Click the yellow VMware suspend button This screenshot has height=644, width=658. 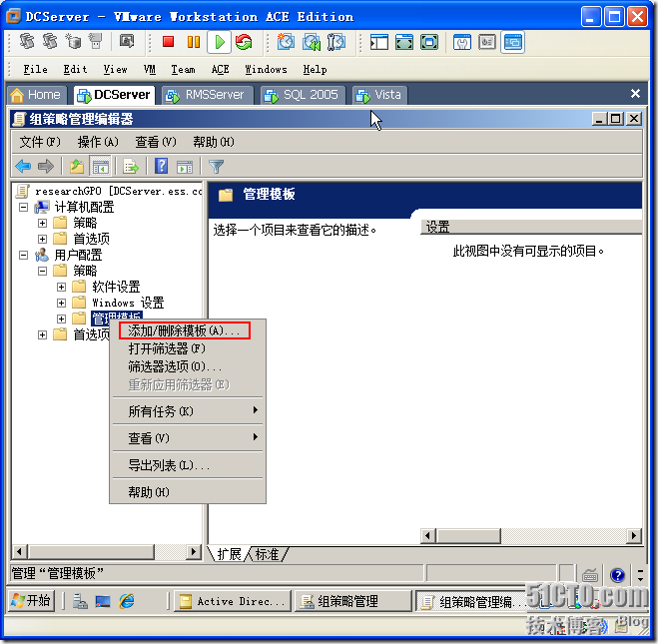click(194, 42)
